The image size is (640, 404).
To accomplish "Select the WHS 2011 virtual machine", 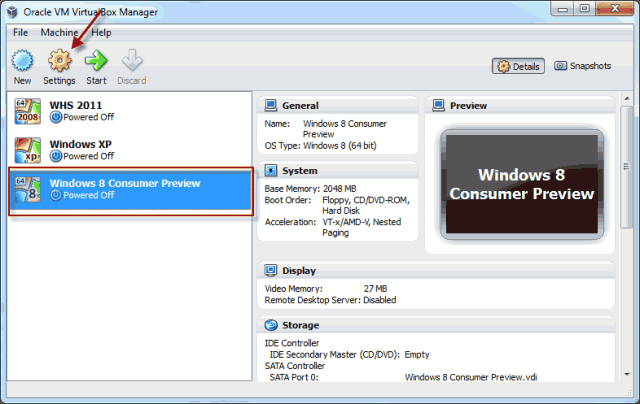I will pyautogui.click(x=130, y=111).
